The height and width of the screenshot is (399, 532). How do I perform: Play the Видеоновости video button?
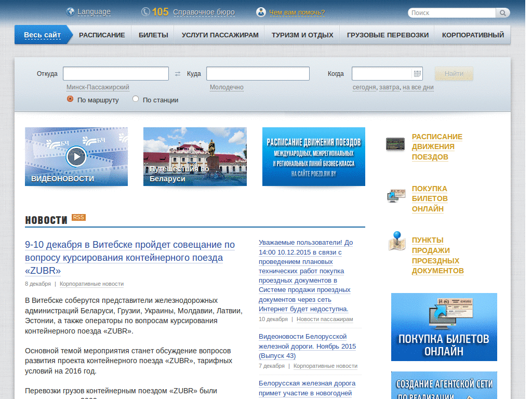point(76,156)
